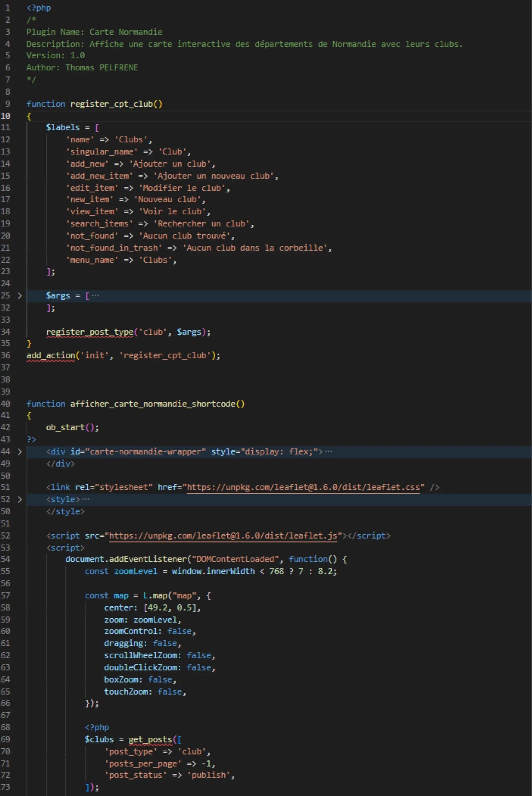Click the "DOMContentLoaded" event string
The width and height of the screenshot is (532, 796).
235,559
